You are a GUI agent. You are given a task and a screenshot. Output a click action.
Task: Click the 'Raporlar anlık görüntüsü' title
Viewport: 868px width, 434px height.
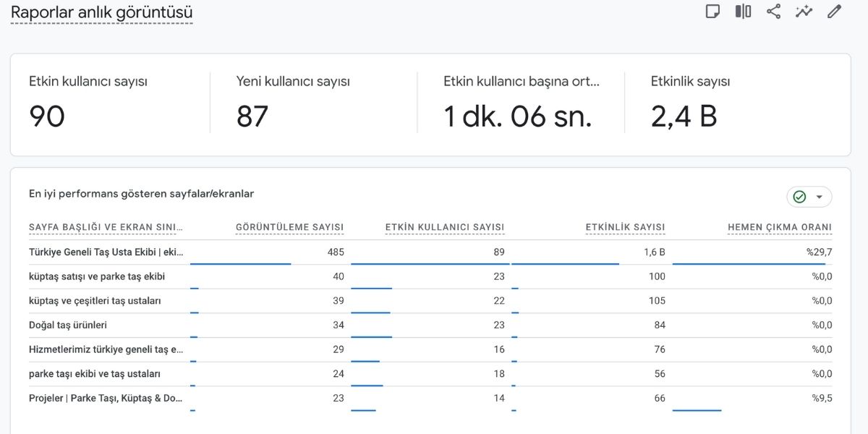pyautogui.click(x=101, y=12)
